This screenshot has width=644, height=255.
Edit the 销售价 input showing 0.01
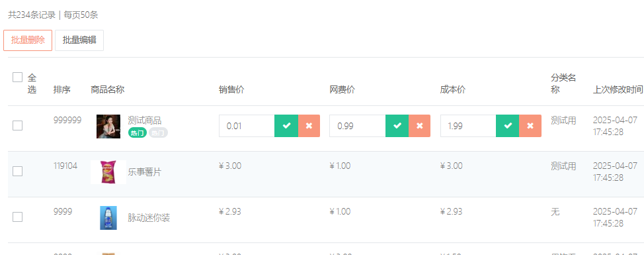(247, 126)
